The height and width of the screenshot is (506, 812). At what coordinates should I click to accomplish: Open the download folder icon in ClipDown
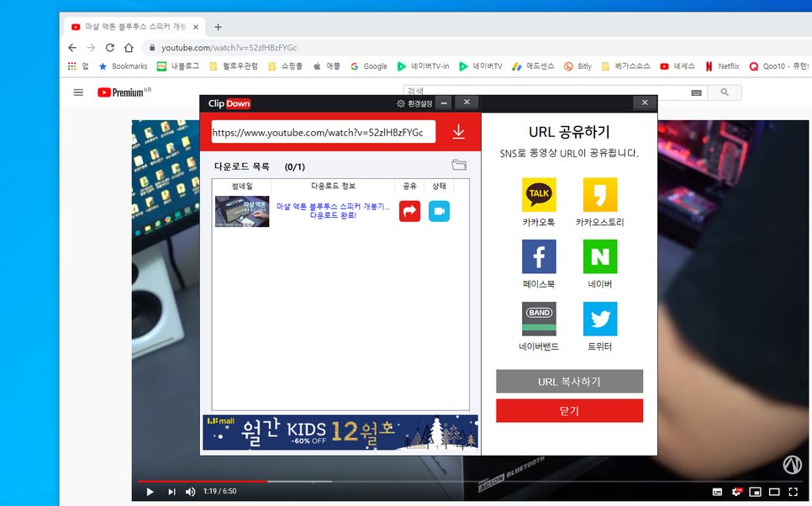point(459,165)
